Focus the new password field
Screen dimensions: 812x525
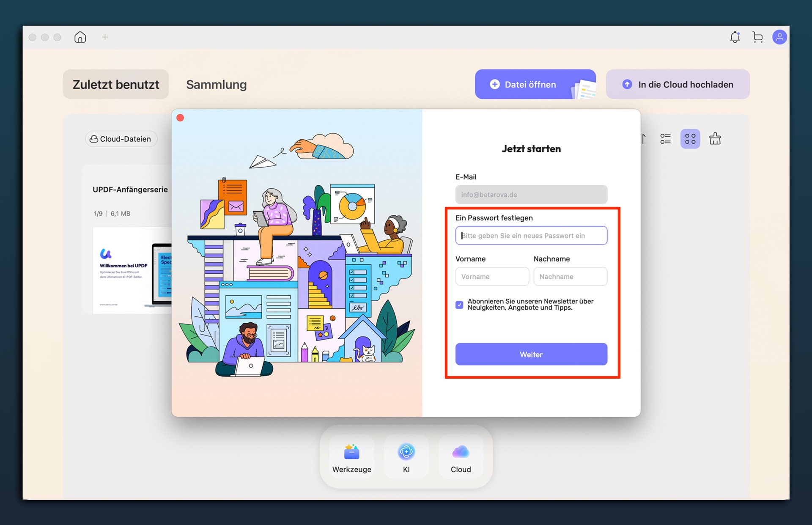coord(531,236)
